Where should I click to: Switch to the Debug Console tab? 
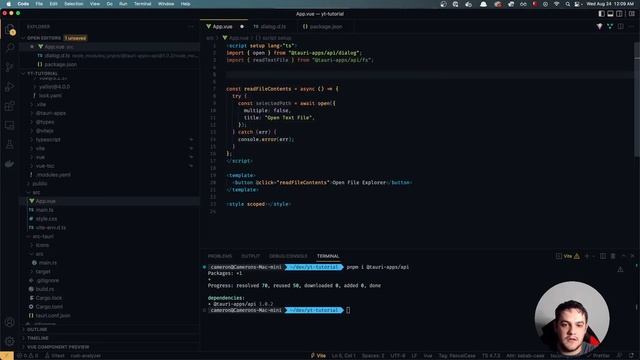point(288,256)
